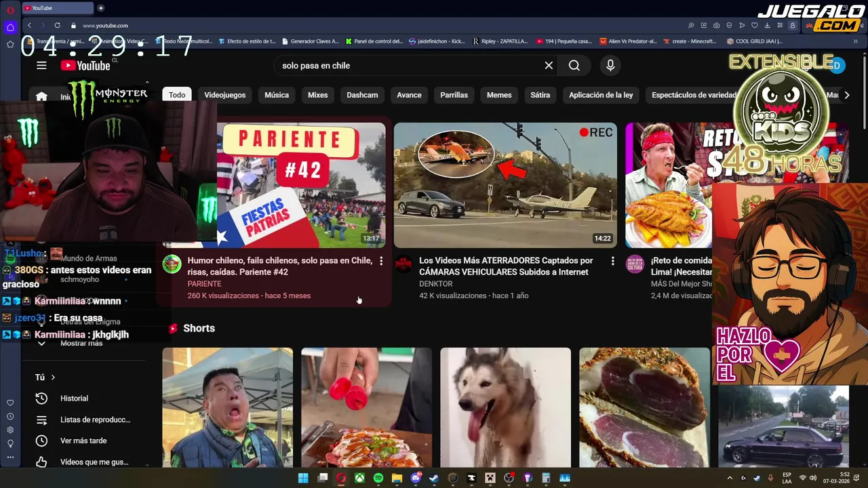This screenshot has height=488, width=868.
Task: Open the shocked man Short thumbnail
Action: (x=228, y=407)
